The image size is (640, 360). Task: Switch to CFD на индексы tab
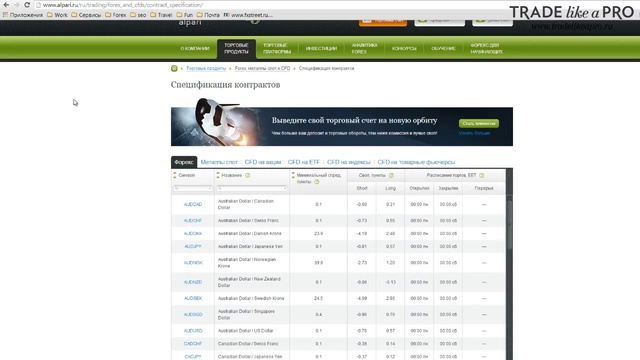[349, 162]
